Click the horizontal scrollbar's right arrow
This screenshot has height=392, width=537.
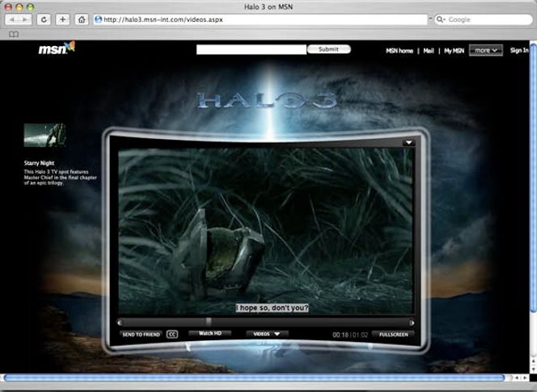525,377
